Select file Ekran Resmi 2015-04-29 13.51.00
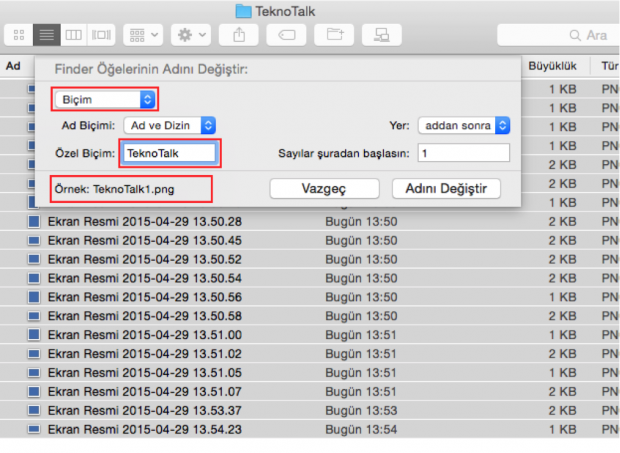Screen dimensions: 620x453 [145, 335]
